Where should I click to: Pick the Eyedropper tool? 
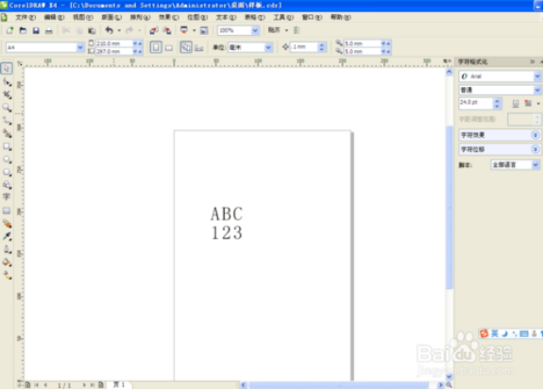(7, 236)
